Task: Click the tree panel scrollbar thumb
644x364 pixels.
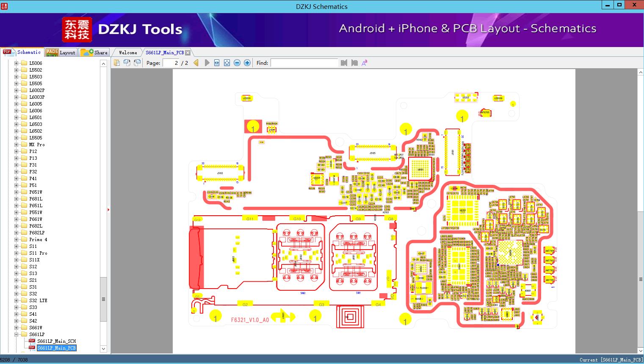Action: [103, 299]
